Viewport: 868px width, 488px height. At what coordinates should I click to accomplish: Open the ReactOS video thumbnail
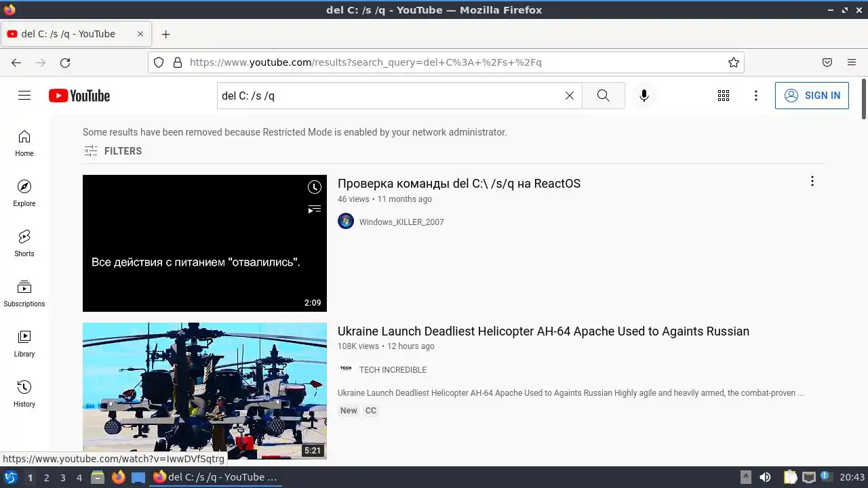click(x=205, y=243)
